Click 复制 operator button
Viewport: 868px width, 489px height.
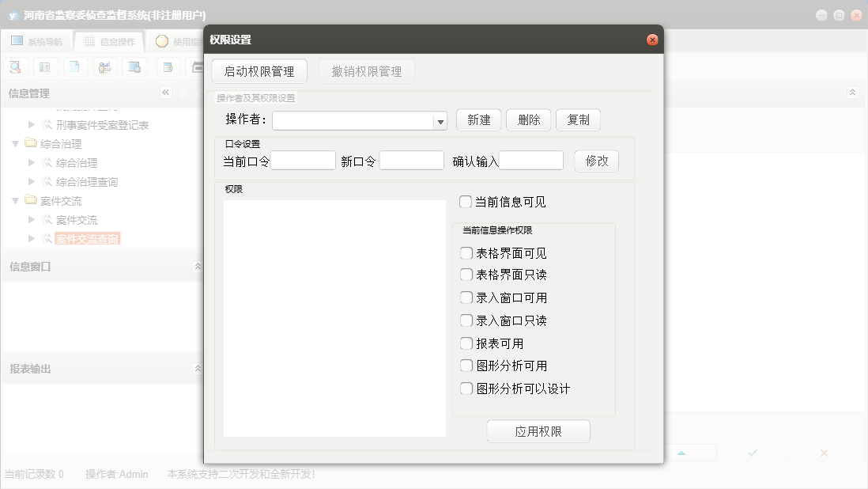point(579,119)
